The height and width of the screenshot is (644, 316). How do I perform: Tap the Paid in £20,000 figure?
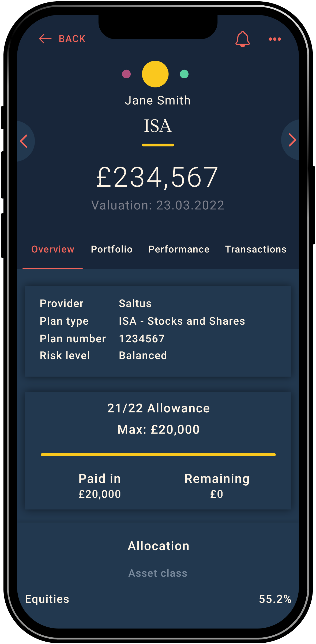click(x=100, y=494)
